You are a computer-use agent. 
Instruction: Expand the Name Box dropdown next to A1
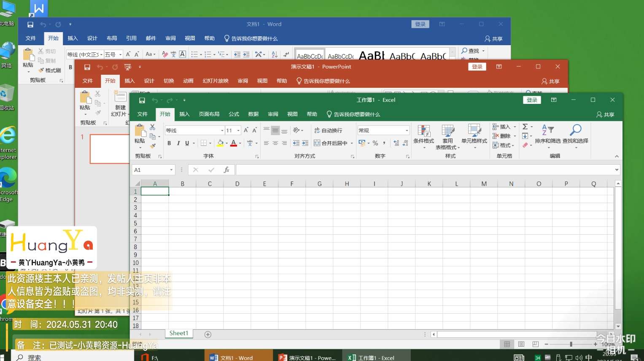171,170
